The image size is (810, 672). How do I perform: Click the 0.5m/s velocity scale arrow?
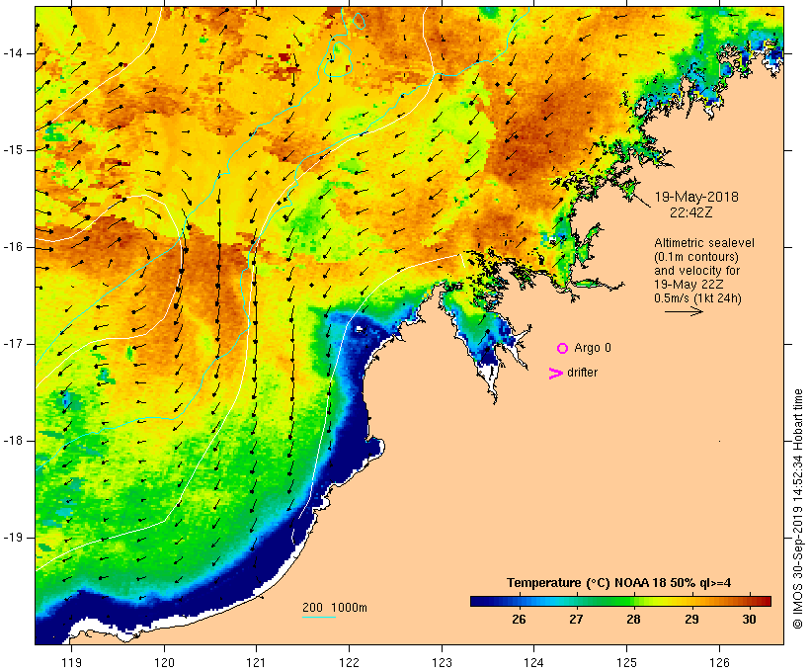click(684, 311)
